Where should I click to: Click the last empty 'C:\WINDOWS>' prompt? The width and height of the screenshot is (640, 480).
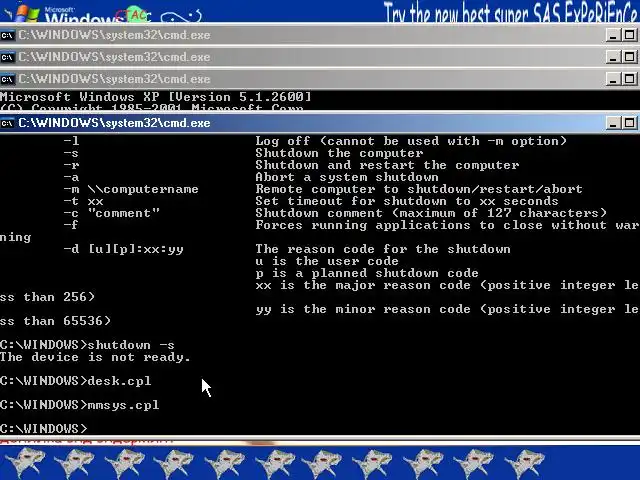44,429
